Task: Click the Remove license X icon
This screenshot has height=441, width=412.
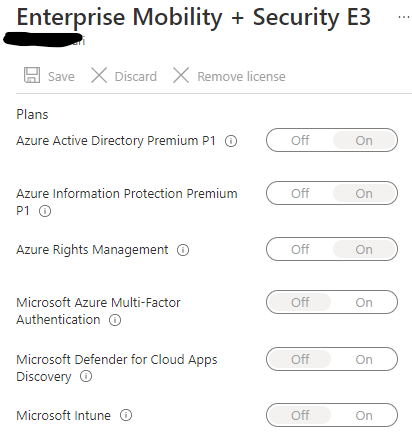Action: click(181, 75)
